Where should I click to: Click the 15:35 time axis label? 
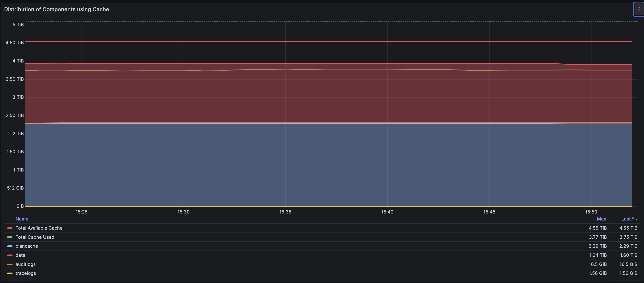tap(285, 212)
